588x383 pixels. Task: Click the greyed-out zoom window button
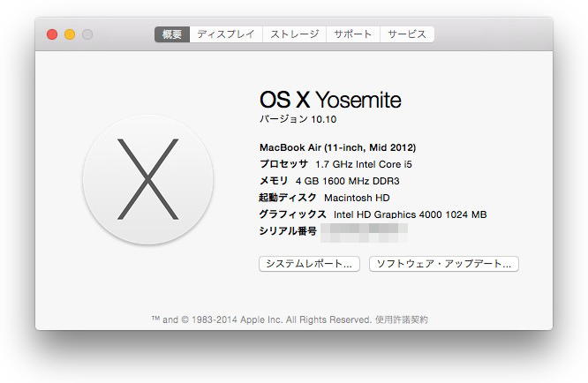pyautogui.click(x=87, y=34)
